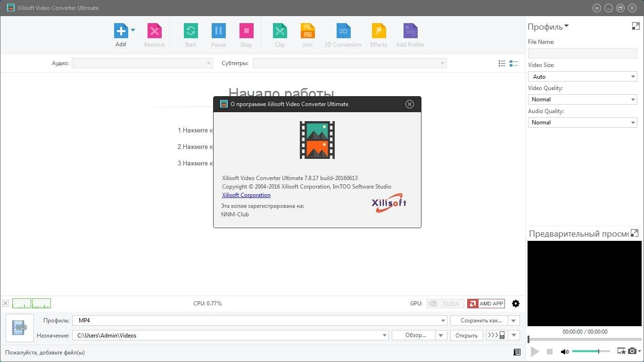
Task: Take a snapshot with camera icon
Action: tap(632, 351)
